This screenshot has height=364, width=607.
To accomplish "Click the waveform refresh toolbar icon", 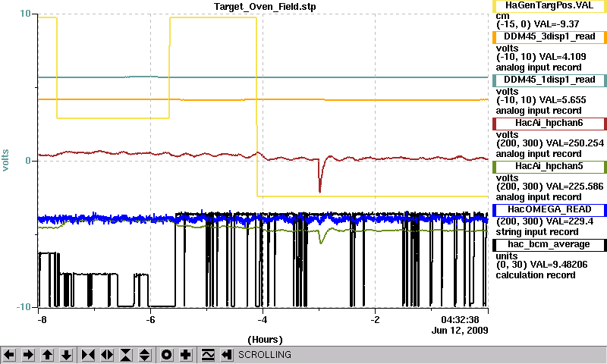I will [208, 354].
